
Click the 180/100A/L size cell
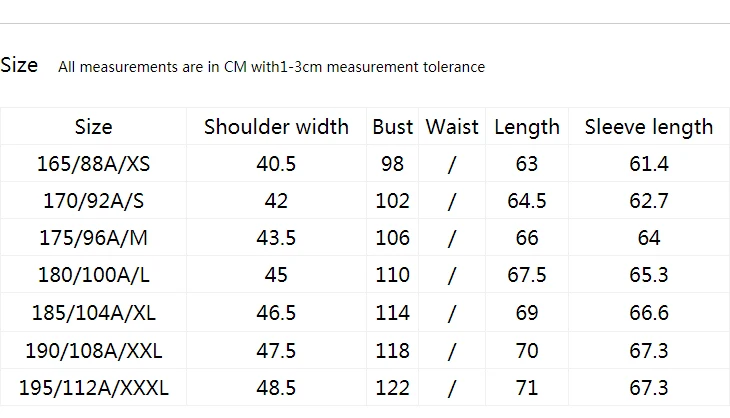(94, 275)
